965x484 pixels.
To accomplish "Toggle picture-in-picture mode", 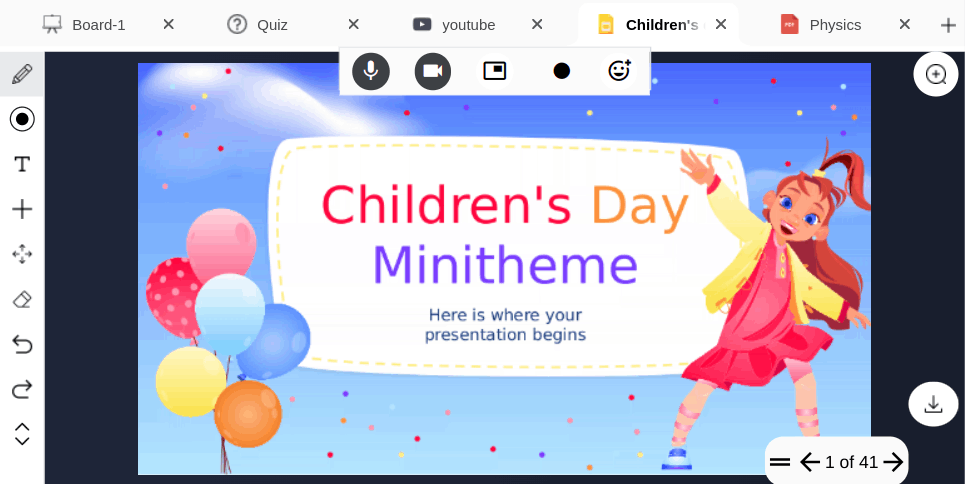I will point(495,71).
